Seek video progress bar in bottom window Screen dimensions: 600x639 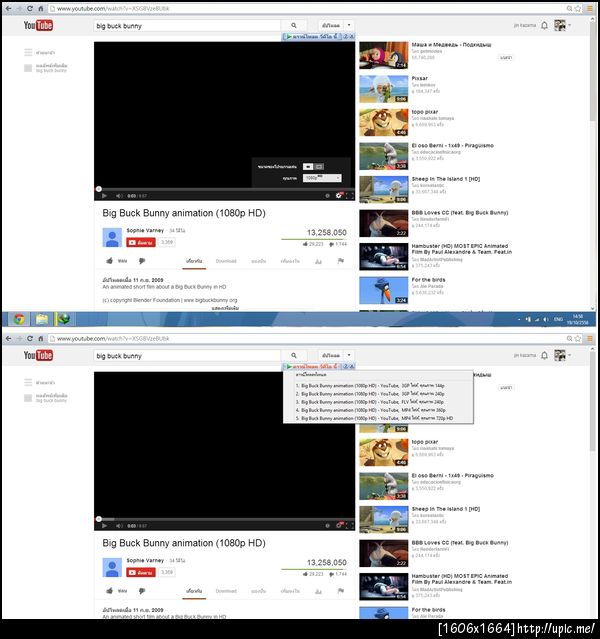coord(225,519)
